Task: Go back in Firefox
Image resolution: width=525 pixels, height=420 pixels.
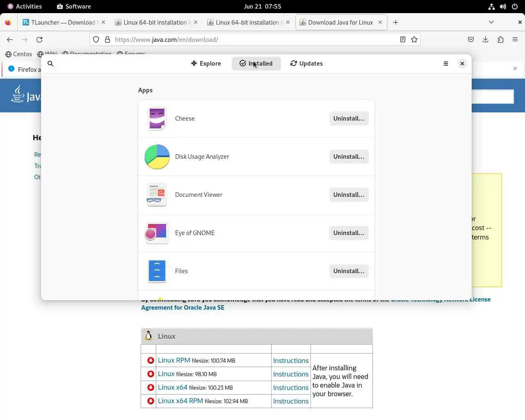Action: tap(10, 39)
